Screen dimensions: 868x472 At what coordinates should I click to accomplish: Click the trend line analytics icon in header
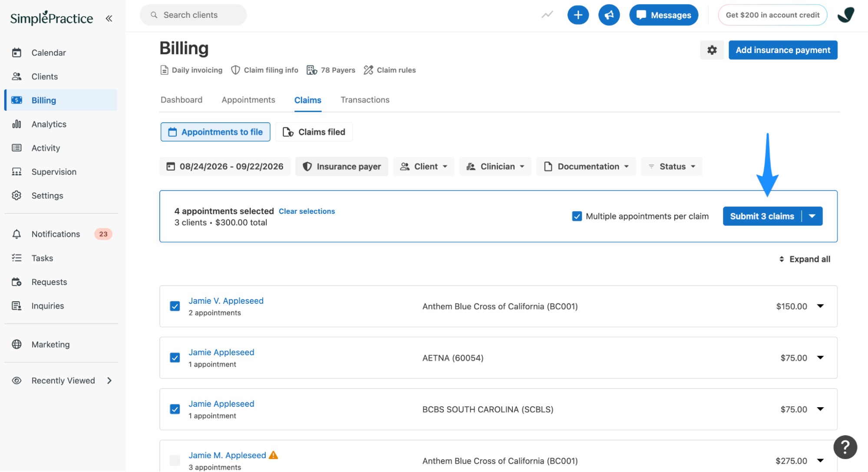(x=547, y=15)
